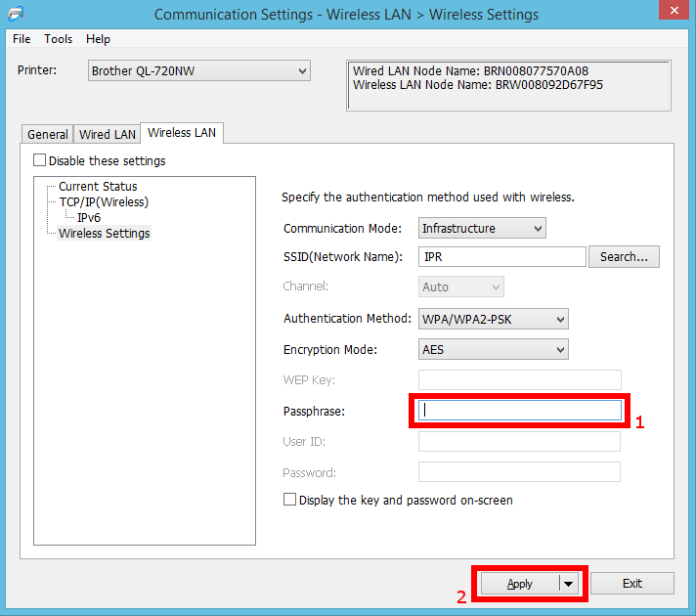This screenshot has height=616, width=696.
Task: Select Current Status in the tree
Action: click(98, 186)
